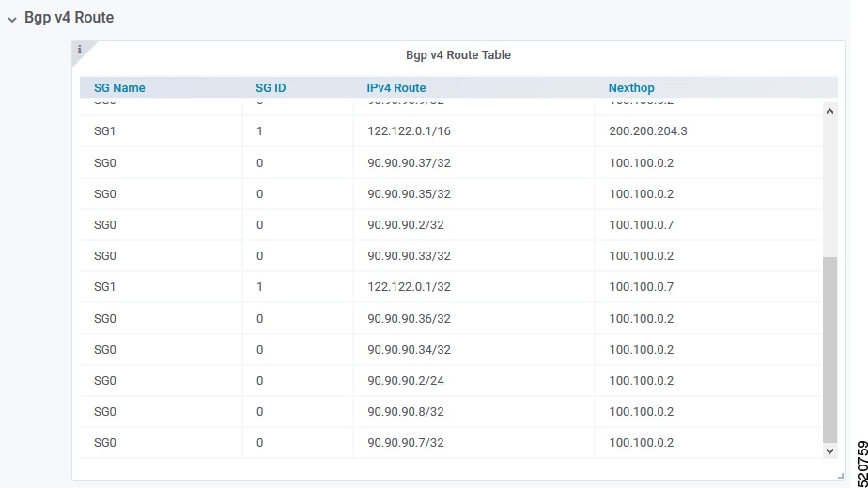
Task: Click SG ID 0 in the 90.90.90.7/32 row
Action: click(x=259, y=443)
